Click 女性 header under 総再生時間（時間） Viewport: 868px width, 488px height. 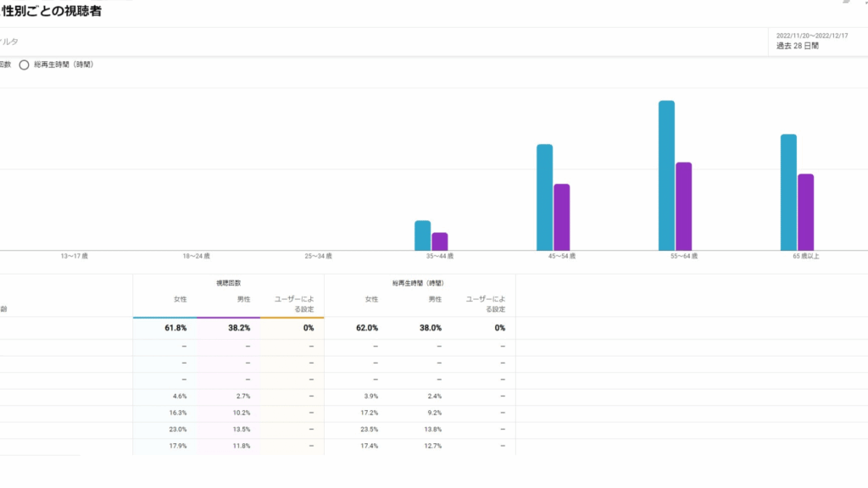(371, 299)
